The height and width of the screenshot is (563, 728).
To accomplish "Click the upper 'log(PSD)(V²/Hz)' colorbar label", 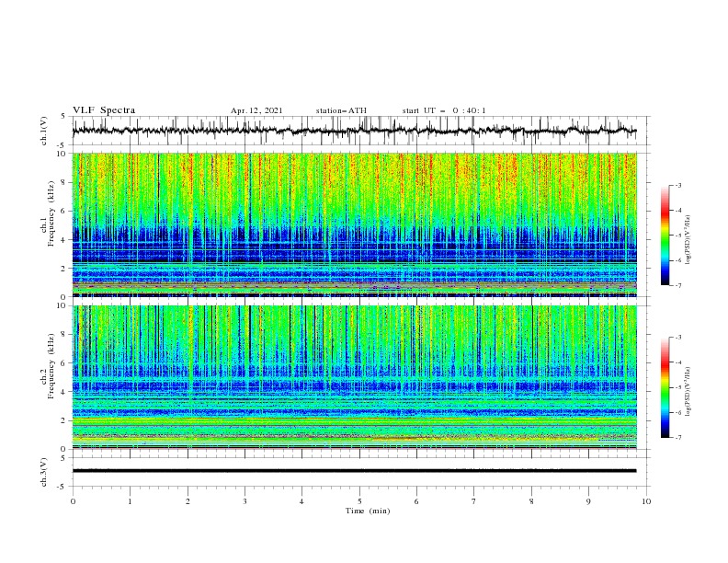I will click(688, 240).
